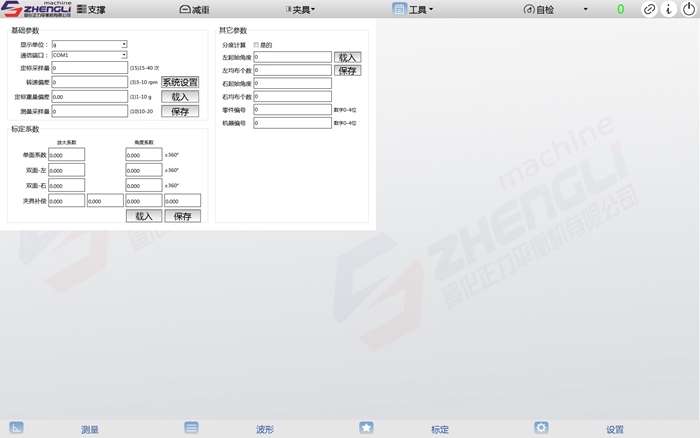
Task: Click 载入 button in 其它参数 section
Action: click(347, 58)
